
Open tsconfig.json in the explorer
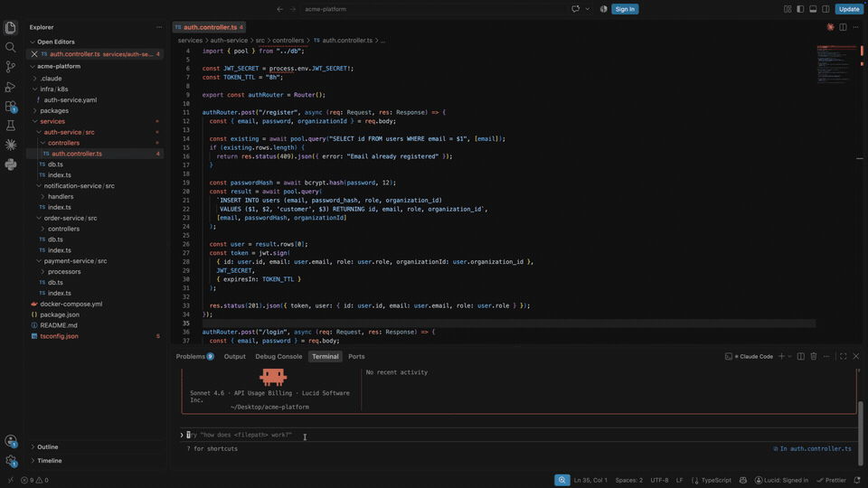59,336
